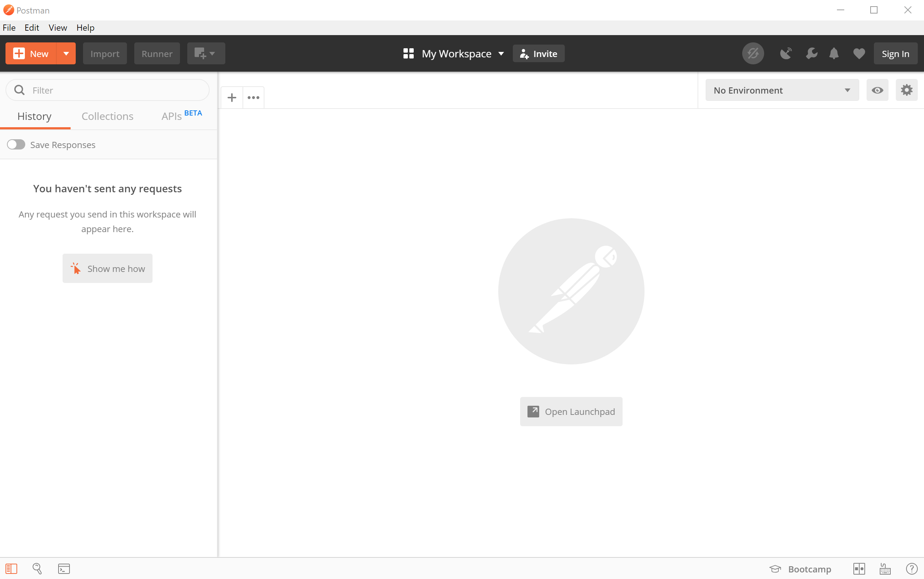Viewport: 924px width, 579px height.
Task: Click the sync status icon
Action: pos(752,54)
